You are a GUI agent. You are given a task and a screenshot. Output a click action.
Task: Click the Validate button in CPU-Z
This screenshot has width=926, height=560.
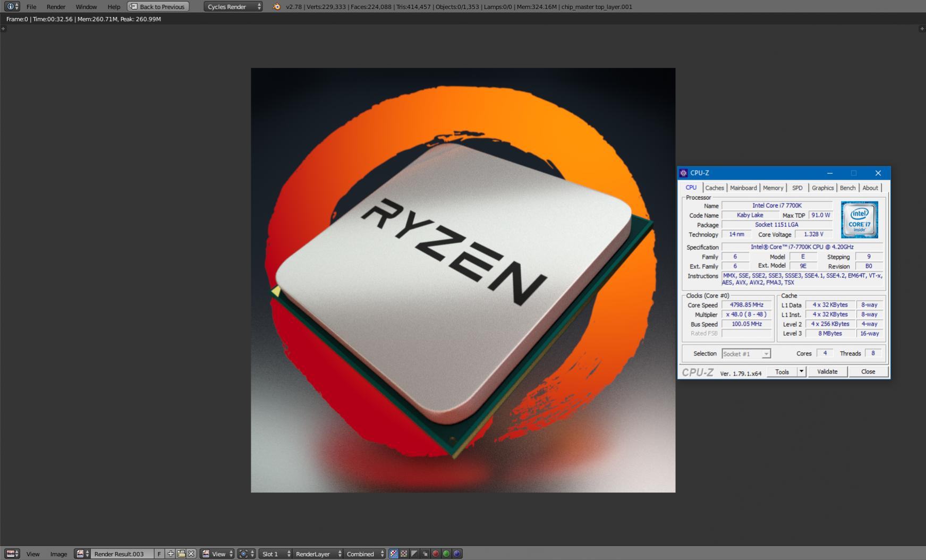pyautogui.click(x=827, y=371)
